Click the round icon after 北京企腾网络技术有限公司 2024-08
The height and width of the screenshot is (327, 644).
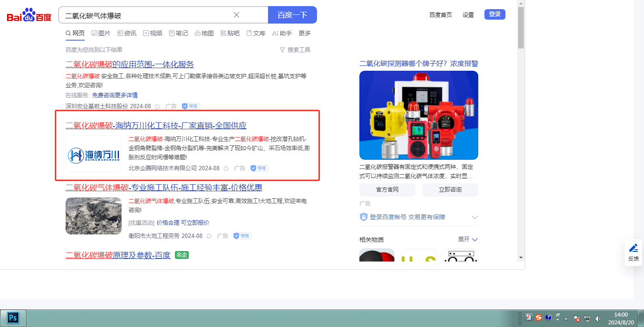[x=226, y=168]
